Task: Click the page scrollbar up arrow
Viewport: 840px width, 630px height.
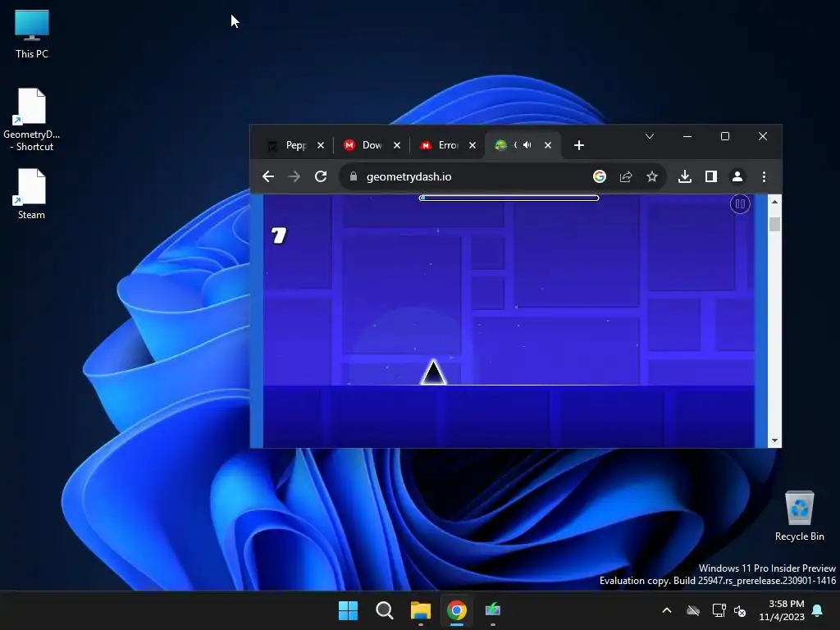Action: 774,202
